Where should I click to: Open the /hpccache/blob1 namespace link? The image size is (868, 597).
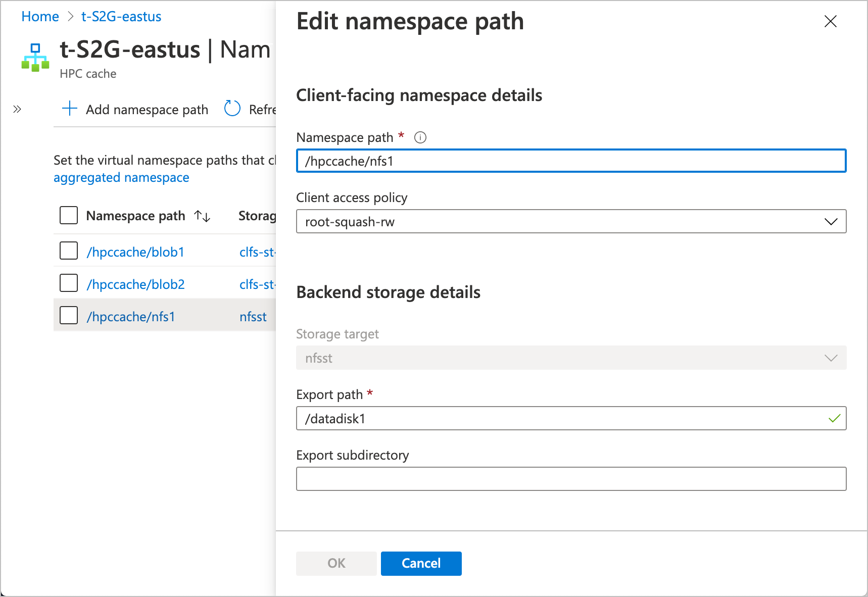(136, 251)
